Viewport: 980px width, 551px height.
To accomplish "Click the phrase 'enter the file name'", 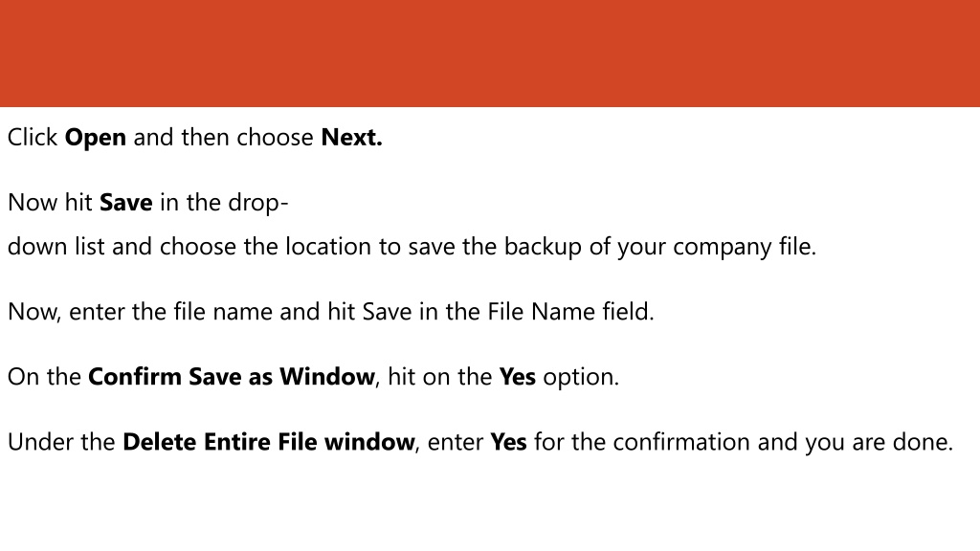I will click(170, 312).
